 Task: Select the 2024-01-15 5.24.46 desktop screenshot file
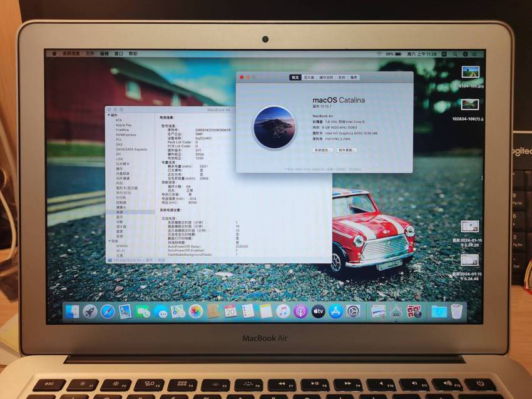[469, 260]
